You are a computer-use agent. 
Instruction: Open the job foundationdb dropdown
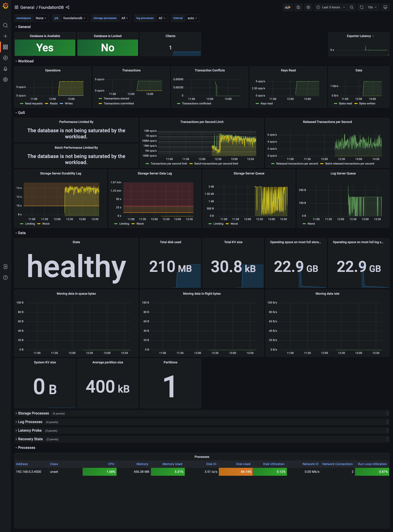click(x=74, y=18)
